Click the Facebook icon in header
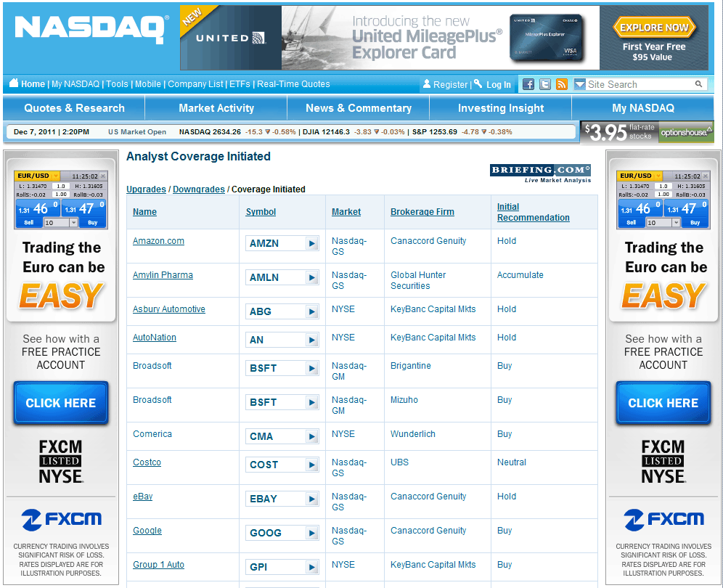 (x=528, y=84)
